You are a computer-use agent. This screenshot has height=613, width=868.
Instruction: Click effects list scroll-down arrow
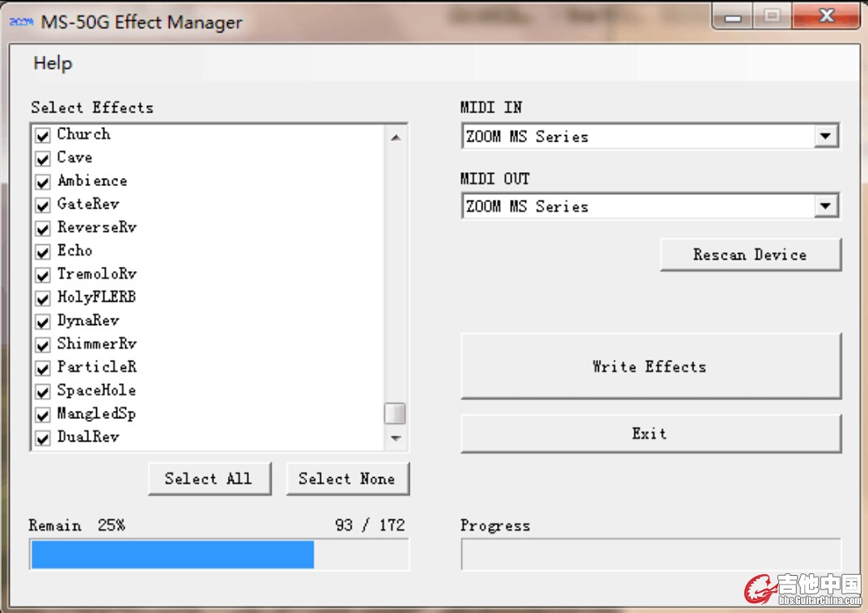396,438
